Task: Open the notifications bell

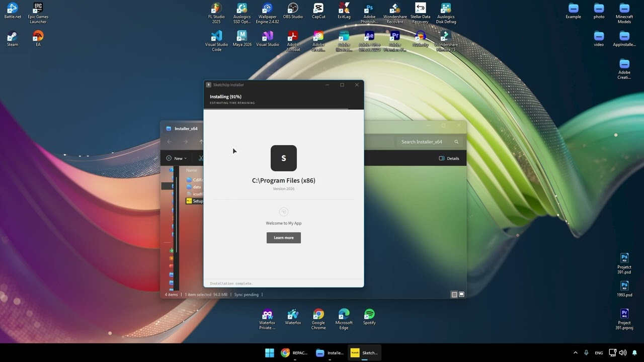Action: click(x=634, y=353)
